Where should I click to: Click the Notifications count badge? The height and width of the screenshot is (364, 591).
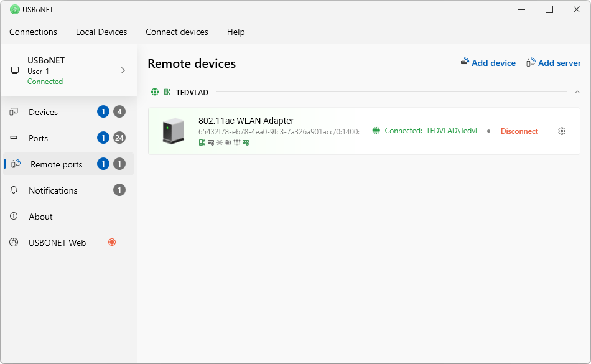click(x=119, y=190)
